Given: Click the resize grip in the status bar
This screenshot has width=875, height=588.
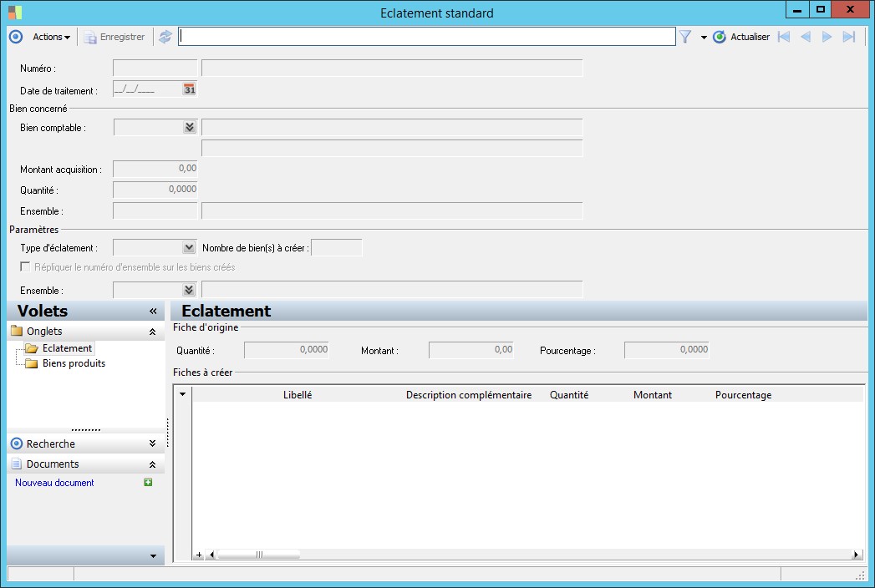Looking at the screenshot, I should (860, 575).
